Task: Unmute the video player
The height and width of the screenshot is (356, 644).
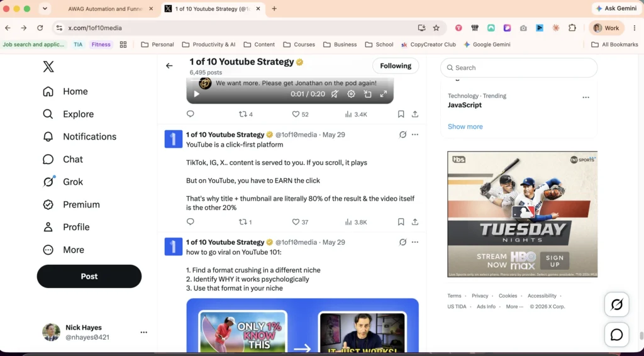Action: pos(335,94)
